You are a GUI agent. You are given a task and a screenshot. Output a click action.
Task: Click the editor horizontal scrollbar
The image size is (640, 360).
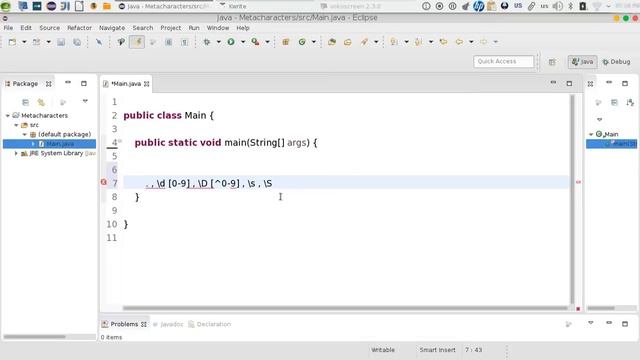coord(345,308)
